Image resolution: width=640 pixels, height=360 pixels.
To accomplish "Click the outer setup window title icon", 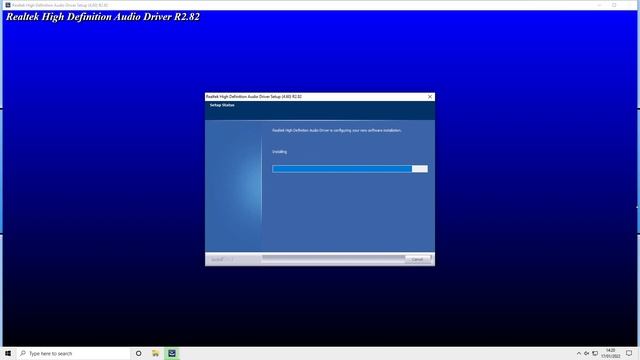I will click(8, 5).
